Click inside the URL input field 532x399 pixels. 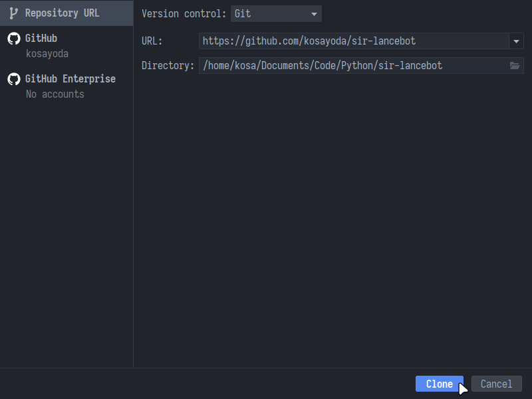(332, 41)
